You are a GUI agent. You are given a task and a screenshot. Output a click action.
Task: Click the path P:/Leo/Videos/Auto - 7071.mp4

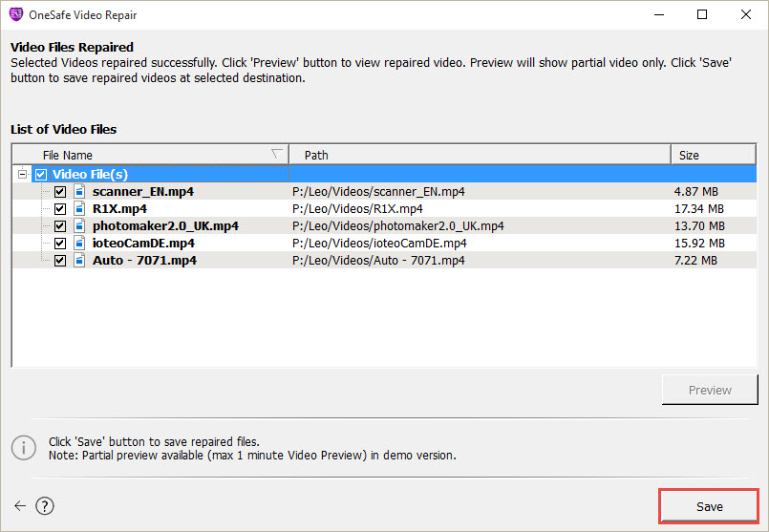378,260
